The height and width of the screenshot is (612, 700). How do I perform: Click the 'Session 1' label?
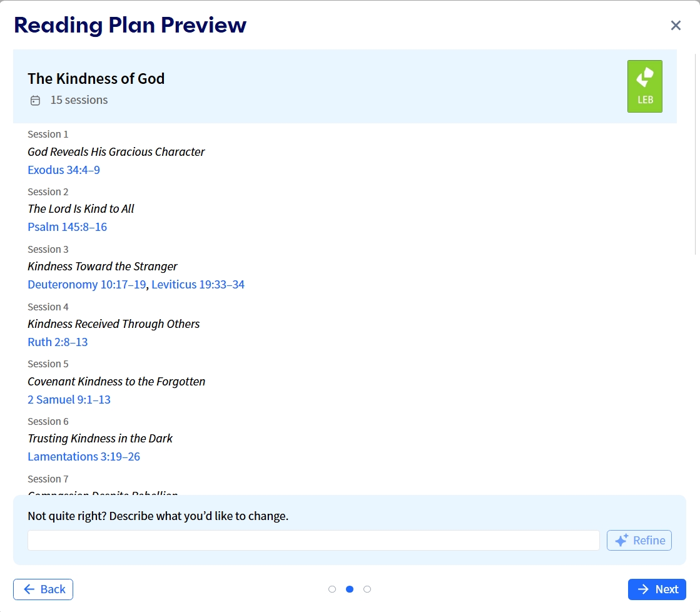(x=48, y=135)
